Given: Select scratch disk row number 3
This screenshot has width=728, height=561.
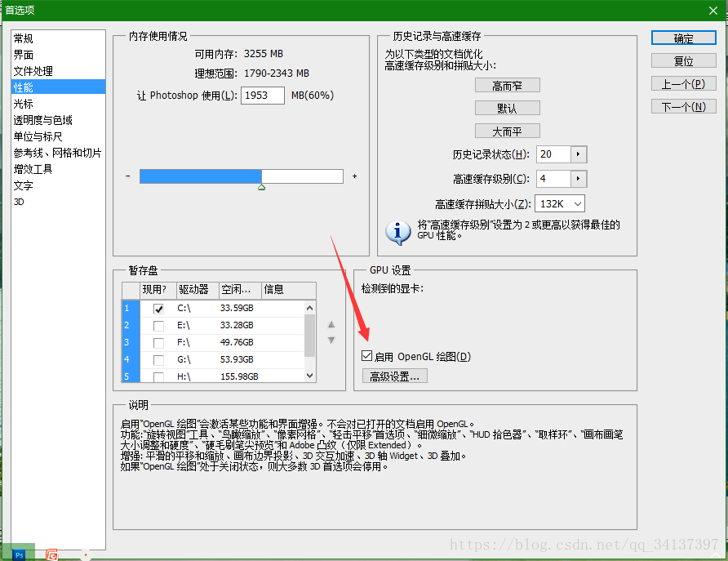Looking at the screenshot, I should coord(131,343).
